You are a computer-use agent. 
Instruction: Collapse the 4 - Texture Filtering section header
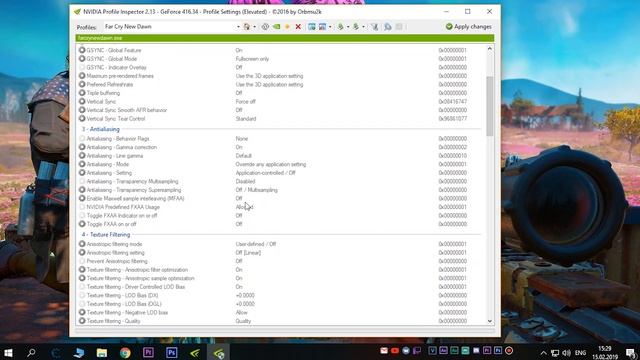[x=106, y=234]
